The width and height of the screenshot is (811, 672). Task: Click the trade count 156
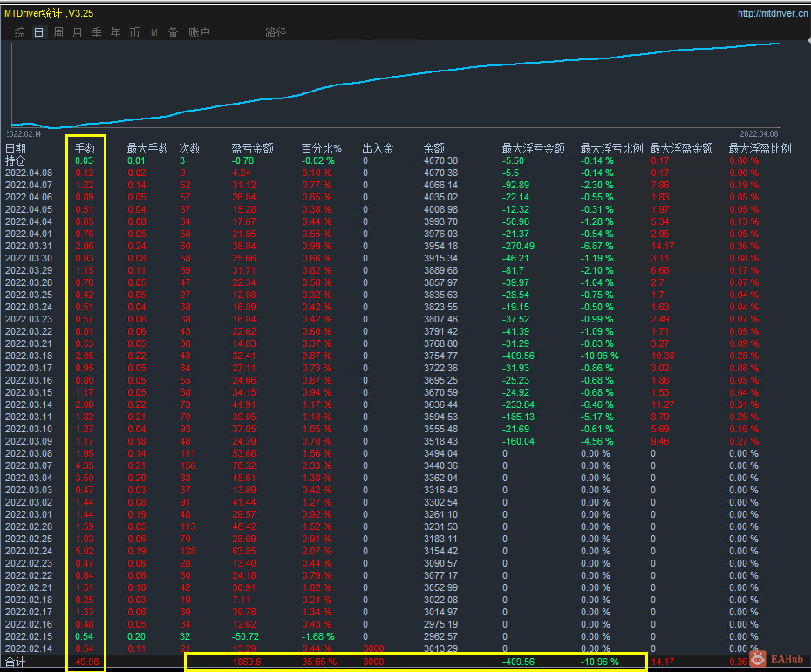[x=187, y=465]
